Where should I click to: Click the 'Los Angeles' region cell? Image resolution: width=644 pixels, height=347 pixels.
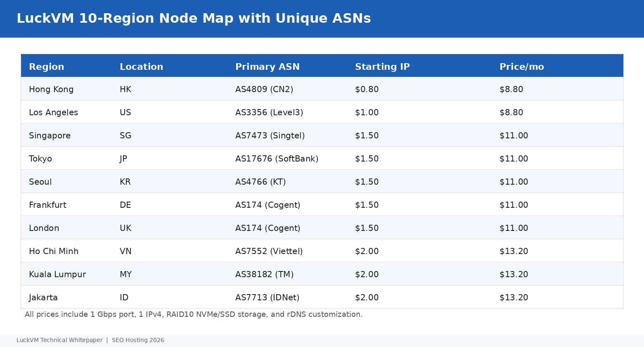54,112
